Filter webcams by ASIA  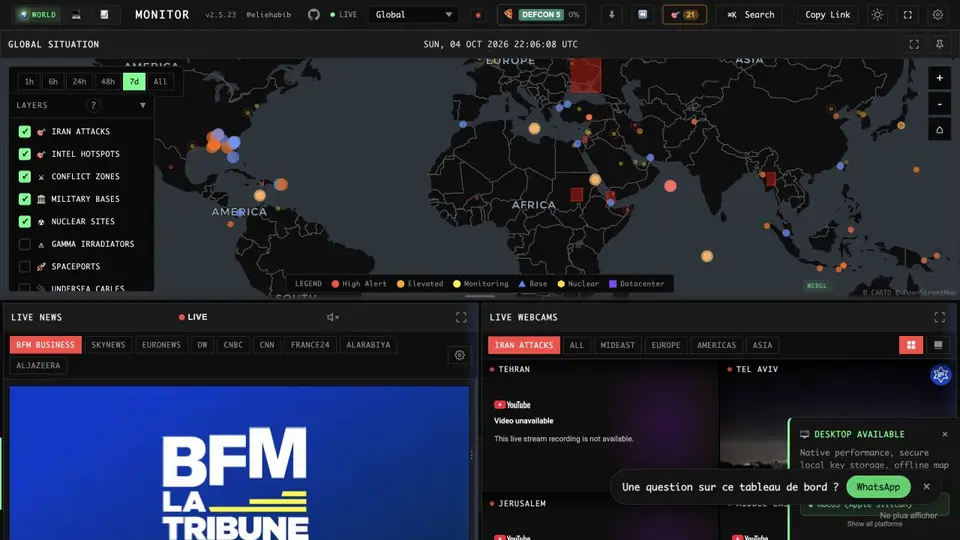pos(762,345)
